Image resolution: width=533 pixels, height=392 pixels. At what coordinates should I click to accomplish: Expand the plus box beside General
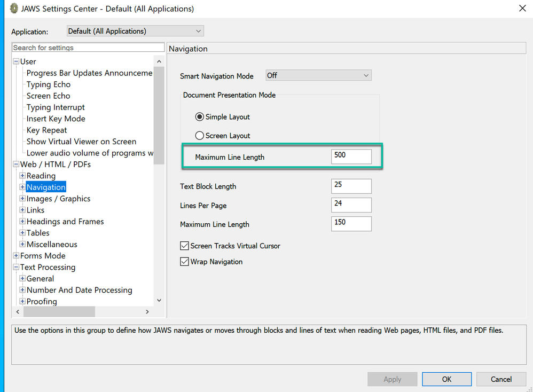click(x=22, y=278)
